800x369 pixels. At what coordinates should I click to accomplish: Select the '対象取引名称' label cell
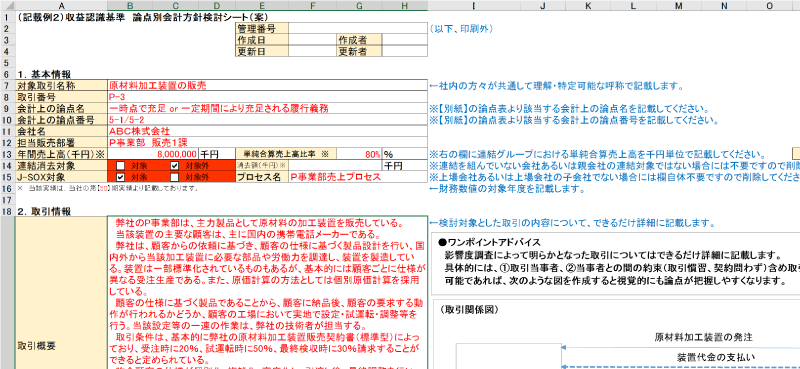tap(62, 85)
